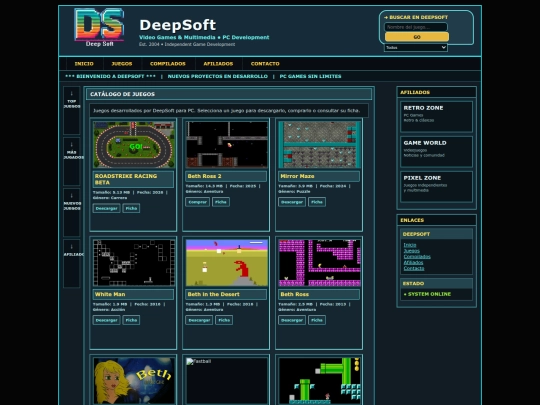
Task: Open the Todos category dropdown
Action: (x=416, y=48)
